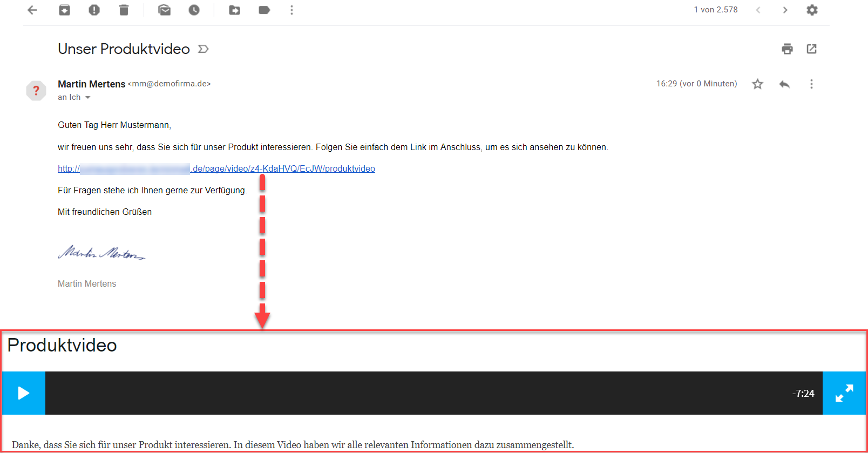Expand recipient details next to 'an Ich'

87,98
